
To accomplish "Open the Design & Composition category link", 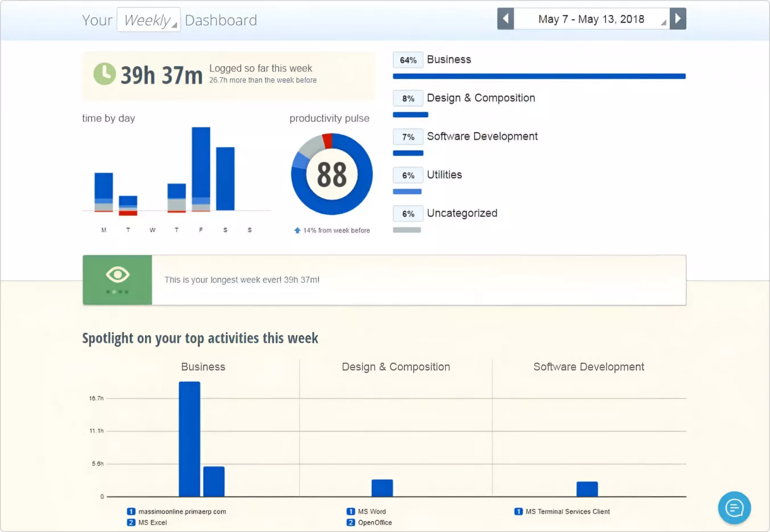I will click(481, 98).
